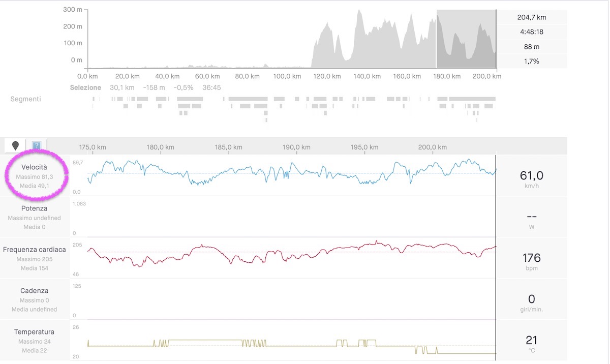Click the Cadenza row label
Screen dimensions: 610x364
pyautogui.click(x=35, y=291)
